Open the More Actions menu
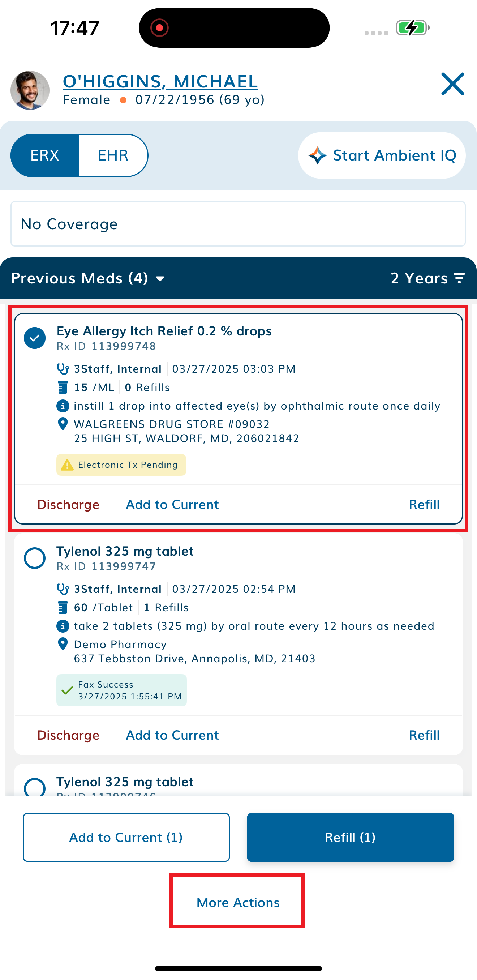477x980 pixels. tap(238, 902)
